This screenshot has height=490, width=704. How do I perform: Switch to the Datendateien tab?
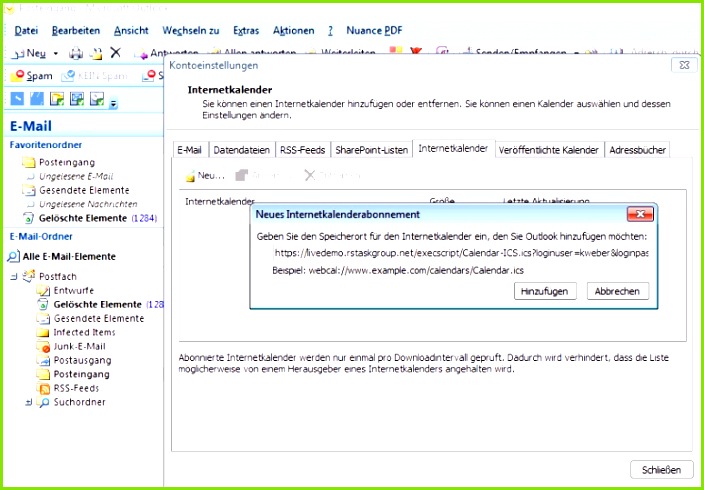tap(242, 150)
